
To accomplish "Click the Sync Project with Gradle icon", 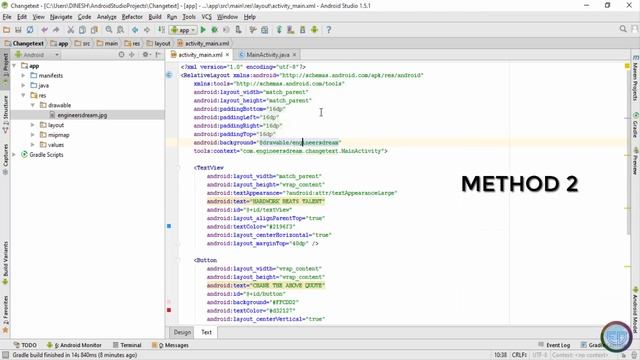I will (279, 30).
